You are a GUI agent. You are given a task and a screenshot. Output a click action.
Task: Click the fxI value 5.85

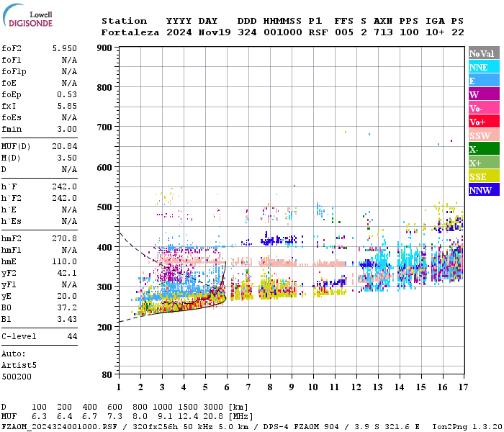click(x=67, y=106)
